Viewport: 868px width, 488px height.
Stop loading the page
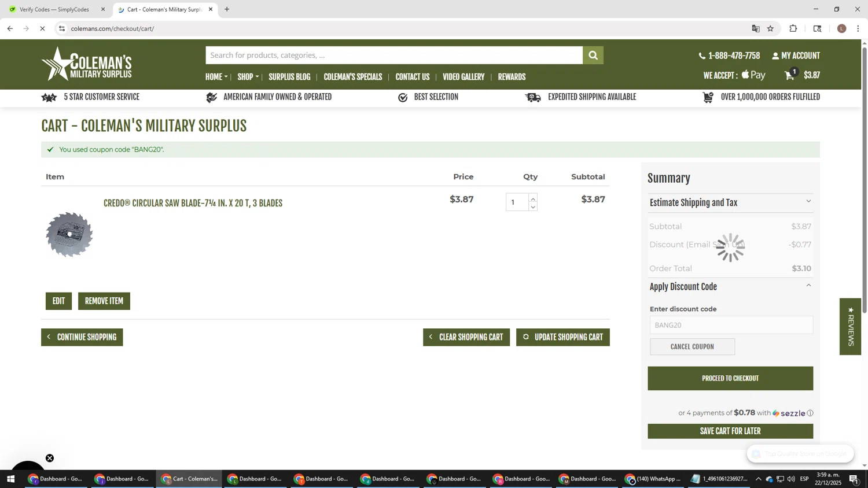click(x=42, y=28)
